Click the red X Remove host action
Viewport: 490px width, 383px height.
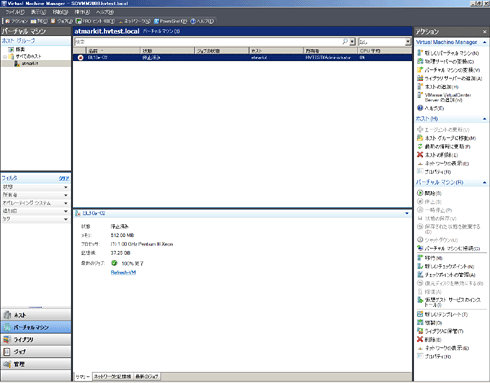click(x=420, y=155)
